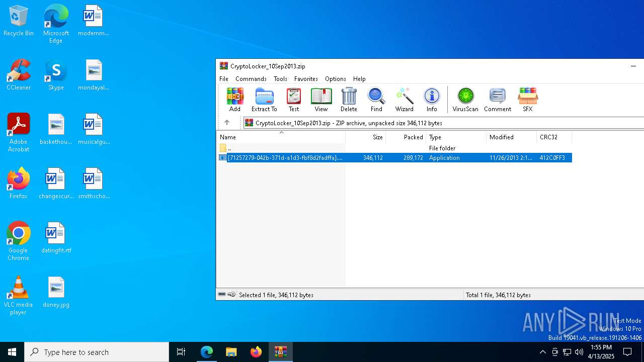Open File Explorer from taskbar
This screenshot has height=362, width=644.
231,352
